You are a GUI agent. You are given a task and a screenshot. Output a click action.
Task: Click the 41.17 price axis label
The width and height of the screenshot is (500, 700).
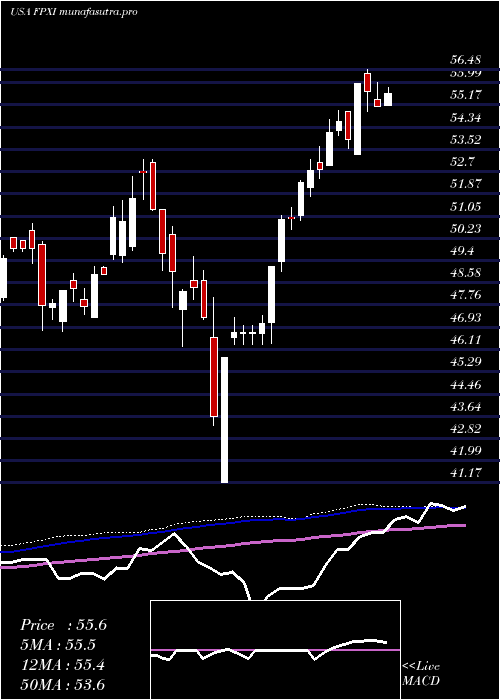tap(465, 472)
